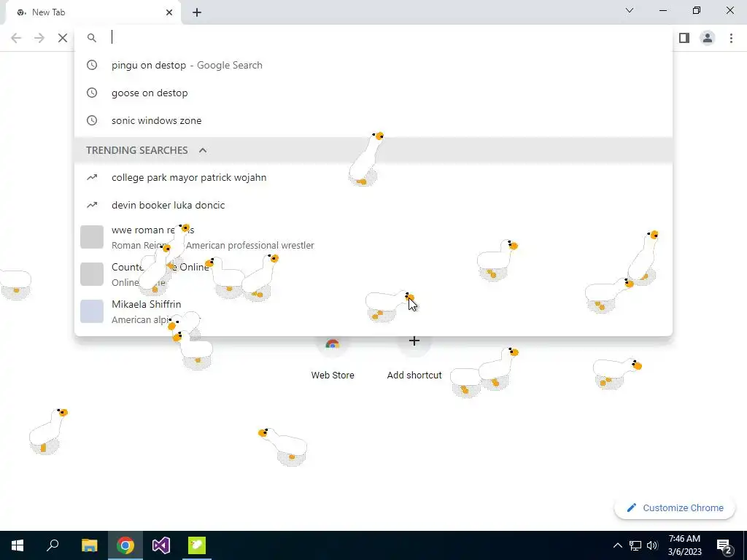This screenshot has width=747, height=560.
Task: Open Chrome's three-dot menu
Action: (731, 38)
